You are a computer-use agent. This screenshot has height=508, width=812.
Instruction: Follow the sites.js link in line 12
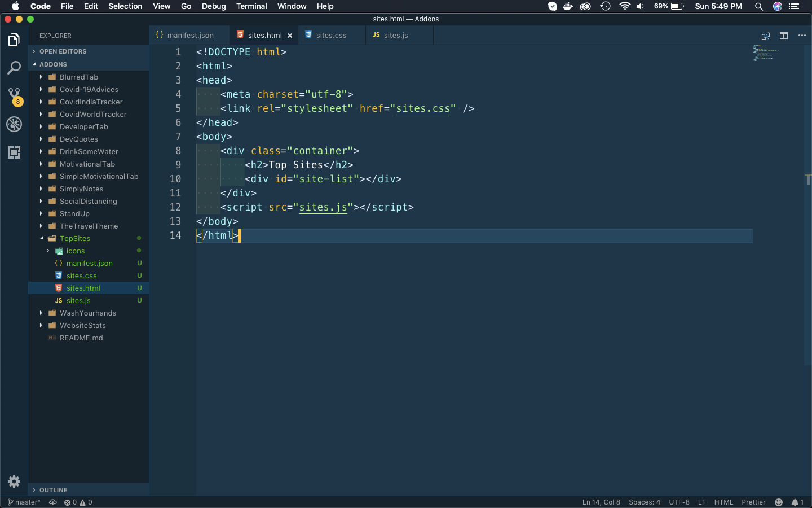323,207
